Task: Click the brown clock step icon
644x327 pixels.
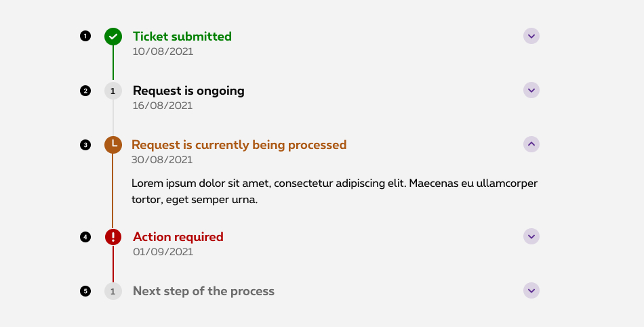Action: [113, 144]
